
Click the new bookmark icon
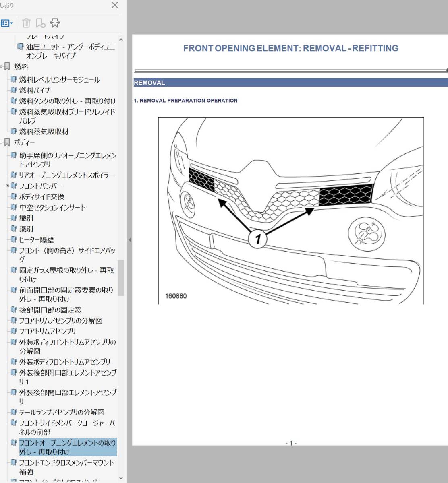tap(40, 23)
